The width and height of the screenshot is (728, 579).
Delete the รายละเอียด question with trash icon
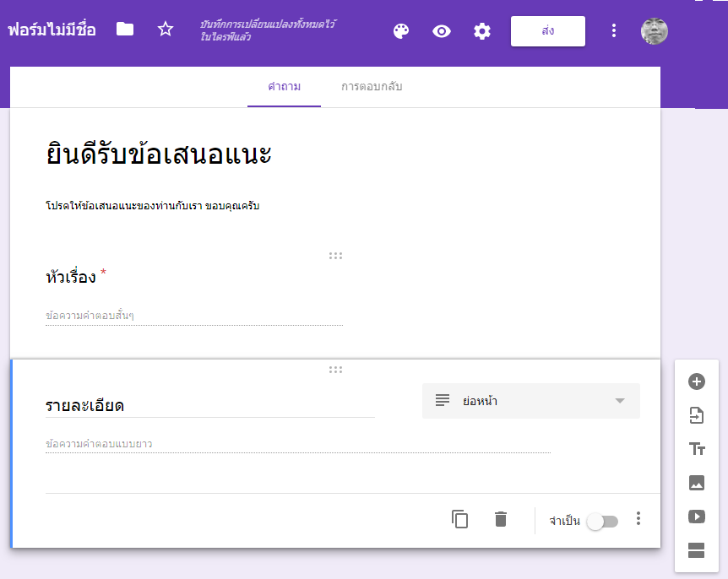coord(501,520)
